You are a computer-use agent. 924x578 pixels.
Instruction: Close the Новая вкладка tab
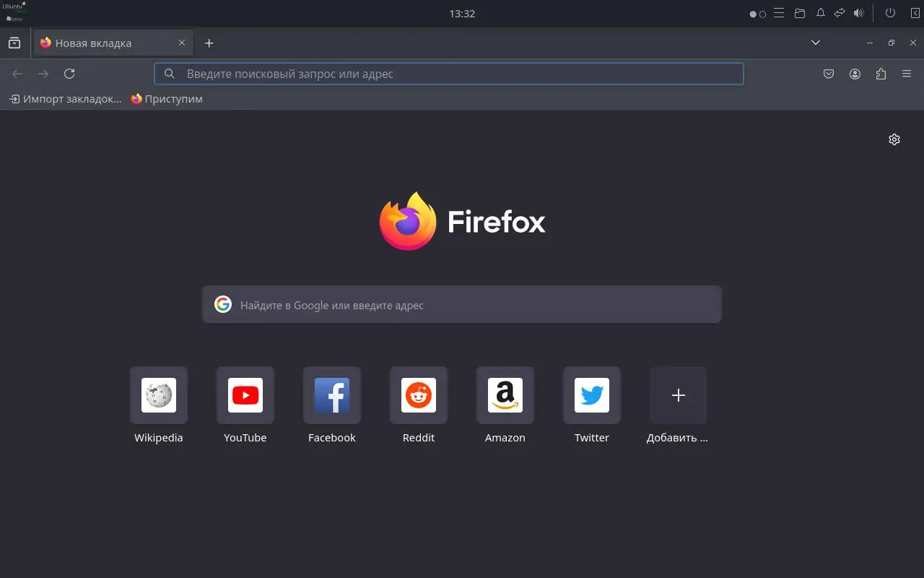[182, 43]
